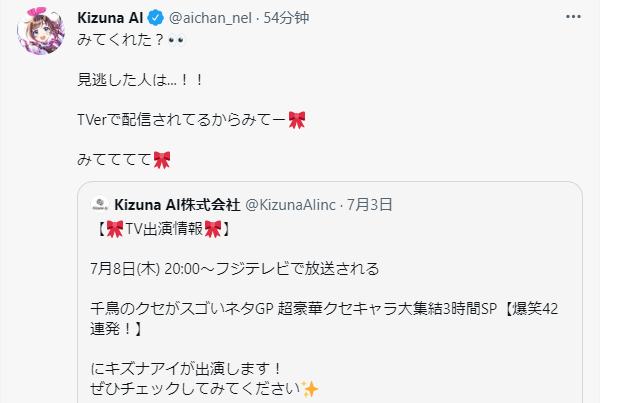Image resolution: width=625 pixels, height=403 pixels.
Task: Click the ribbon emoji after みててて
Action: point(162,159)
